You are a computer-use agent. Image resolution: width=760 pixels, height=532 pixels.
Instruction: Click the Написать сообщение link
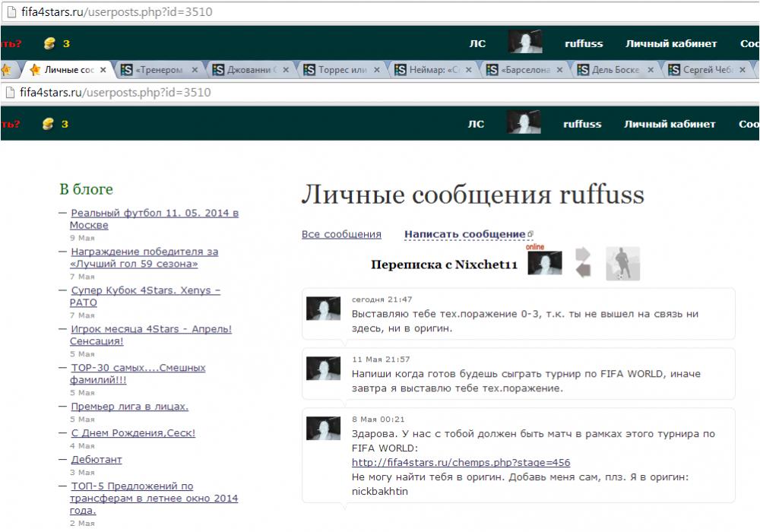point(464,234)
